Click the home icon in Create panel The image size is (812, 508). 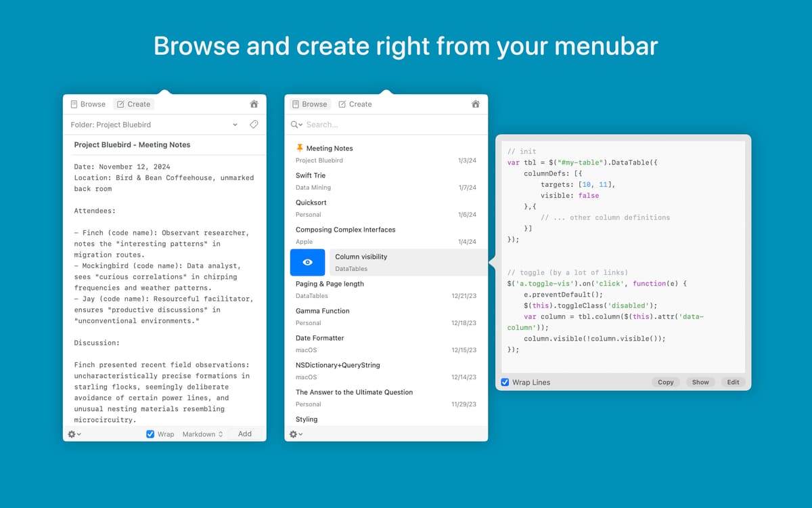(x=254, y=104)
